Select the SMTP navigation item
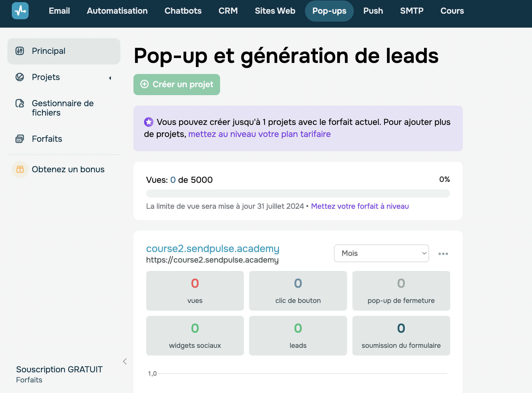 [412, 11]
